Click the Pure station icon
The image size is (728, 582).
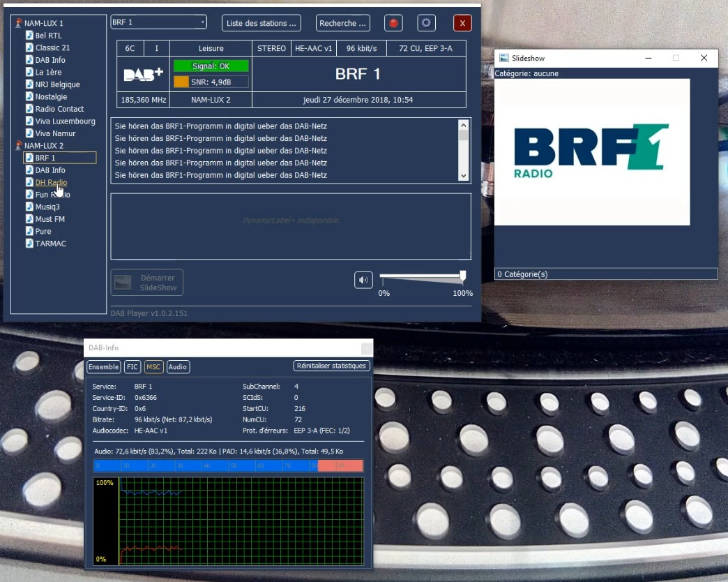[29, 231]
